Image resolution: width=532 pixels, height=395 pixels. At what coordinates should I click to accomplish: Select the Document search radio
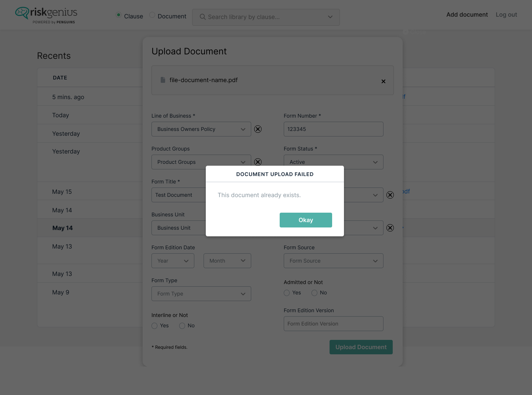click(x=152, y=15)
